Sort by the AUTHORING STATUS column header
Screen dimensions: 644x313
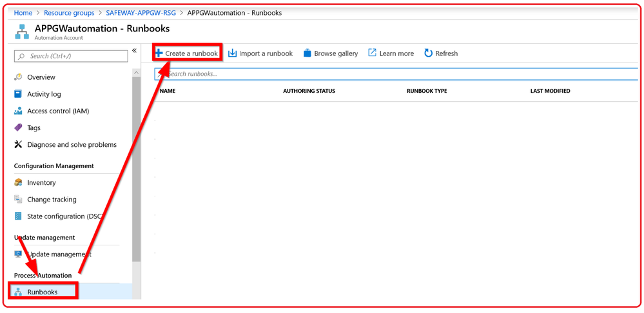(x=309, y=91)
